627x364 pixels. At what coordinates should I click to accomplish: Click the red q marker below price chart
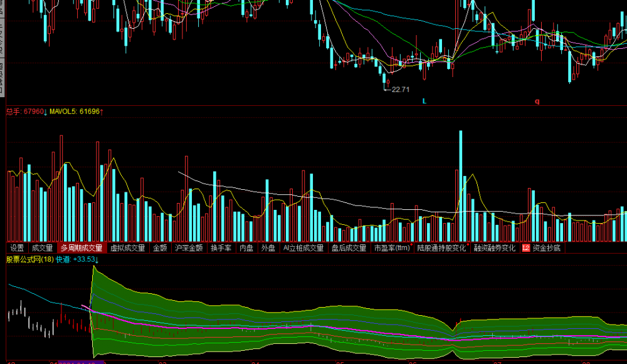pyautogui.click(x=537, y=101)
